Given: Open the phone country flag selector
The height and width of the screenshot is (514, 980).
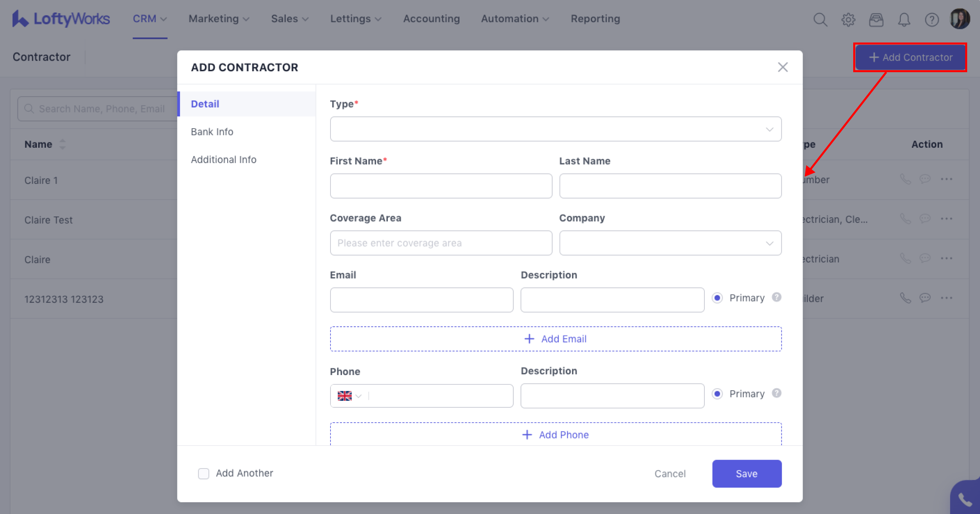Looking at the screenshot, I should click(x=349, y=396).
